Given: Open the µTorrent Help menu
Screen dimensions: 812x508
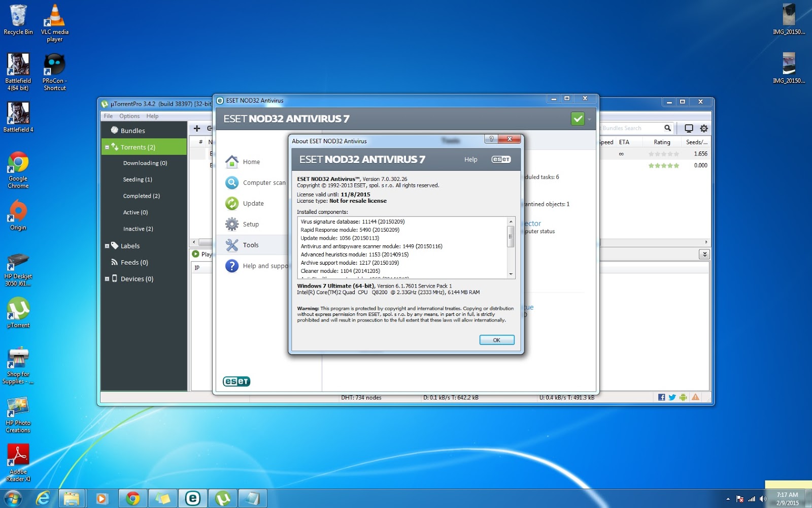Looking at the screenshot, I should click(x=152, y=116).
